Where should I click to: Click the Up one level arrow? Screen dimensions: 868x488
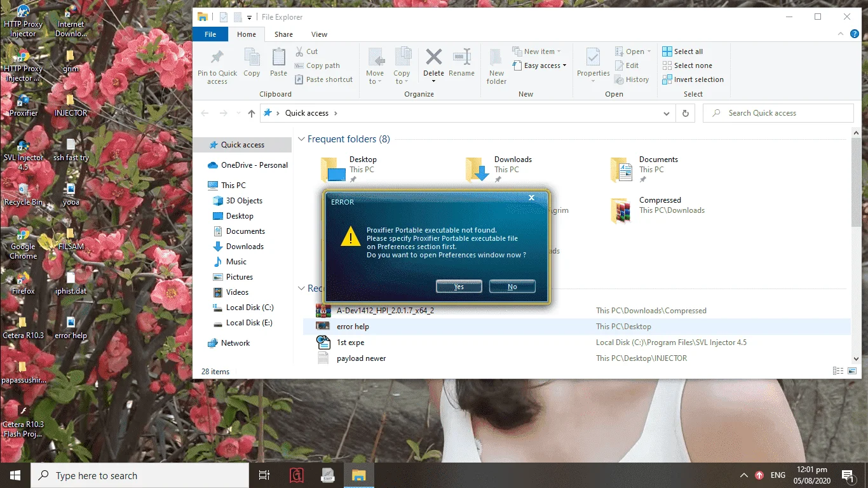pyautogui.click(x=252, y=113)
